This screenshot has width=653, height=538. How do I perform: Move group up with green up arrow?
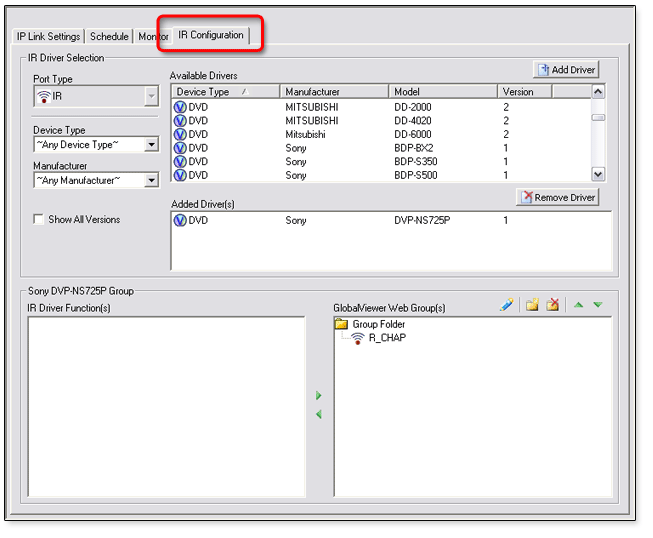click(580, 305)
